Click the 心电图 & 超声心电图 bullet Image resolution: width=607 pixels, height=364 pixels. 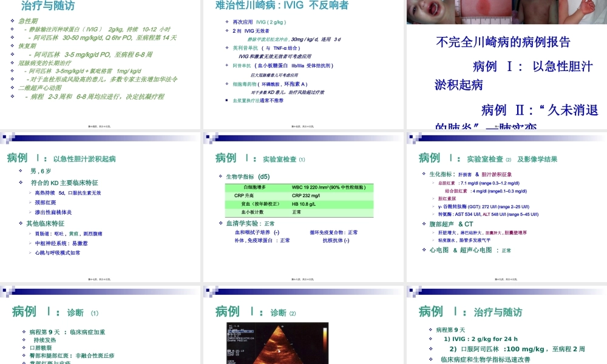[470, 250]
